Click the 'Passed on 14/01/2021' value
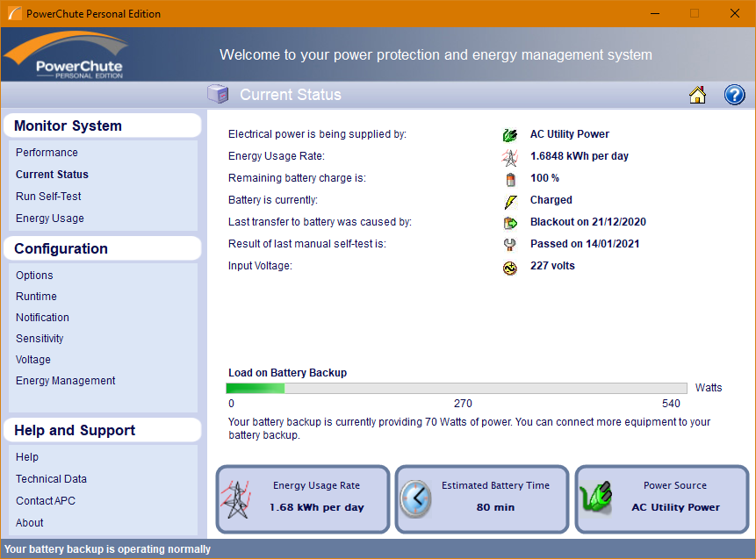 585,244
